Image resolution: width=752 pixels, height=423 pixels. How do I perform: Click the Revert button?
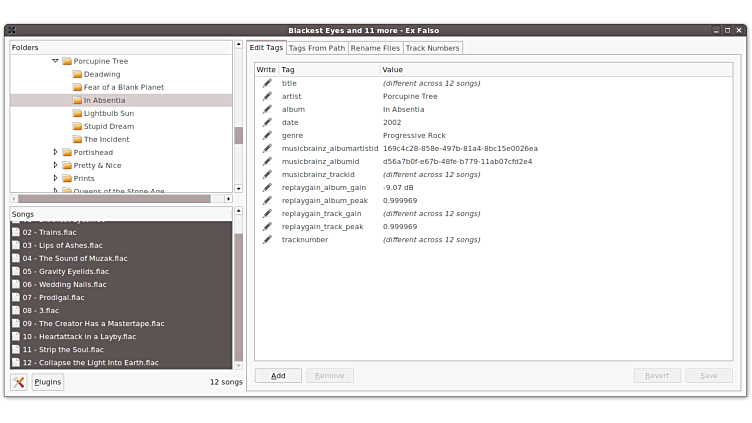pos(657,376)
